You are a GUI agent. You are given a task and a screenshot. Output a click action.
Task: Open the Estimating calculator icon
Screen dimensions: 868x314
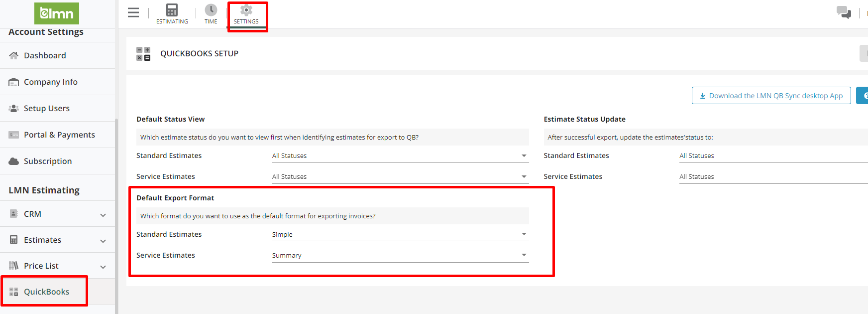pyautogui.click(x=172, y=10)
